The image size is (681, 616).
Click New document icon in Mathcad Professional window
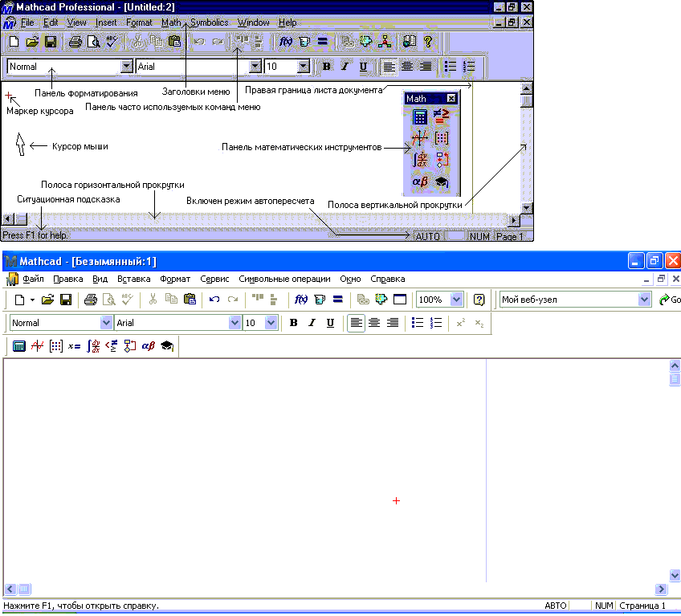[x=14, y=42]
